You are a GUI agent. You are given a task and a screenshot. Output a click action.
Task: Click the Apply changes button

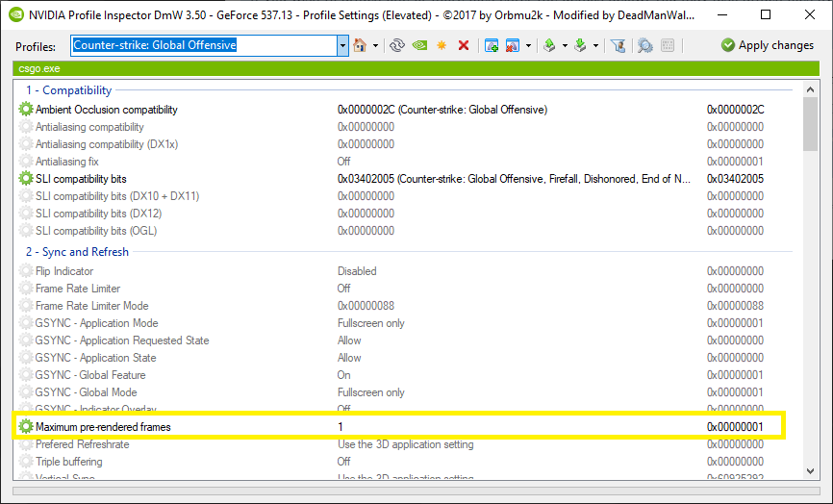(x=768, y=45)
